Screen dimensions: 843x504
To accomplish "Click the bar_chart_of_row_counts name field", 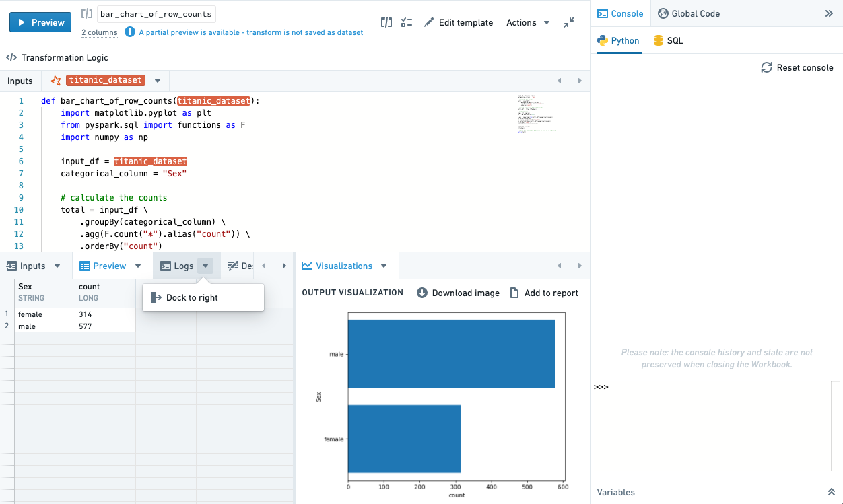I will 156,14.
